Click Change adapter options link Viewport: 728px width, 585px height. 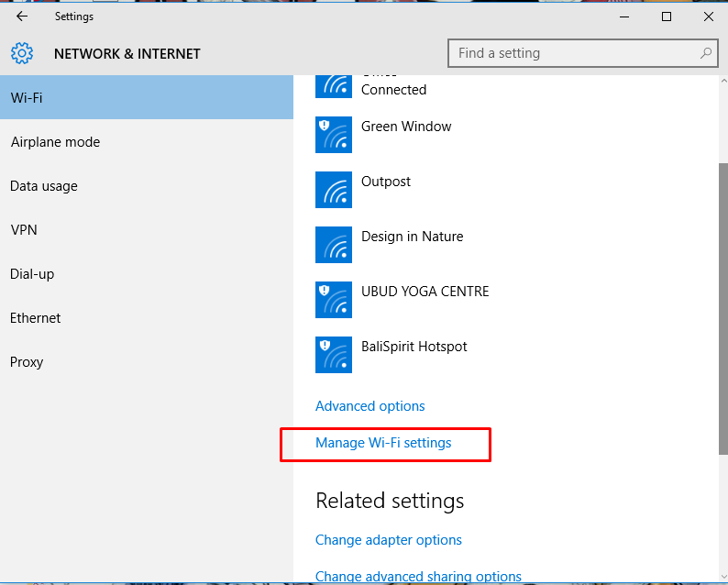click(x=388, y=540)
